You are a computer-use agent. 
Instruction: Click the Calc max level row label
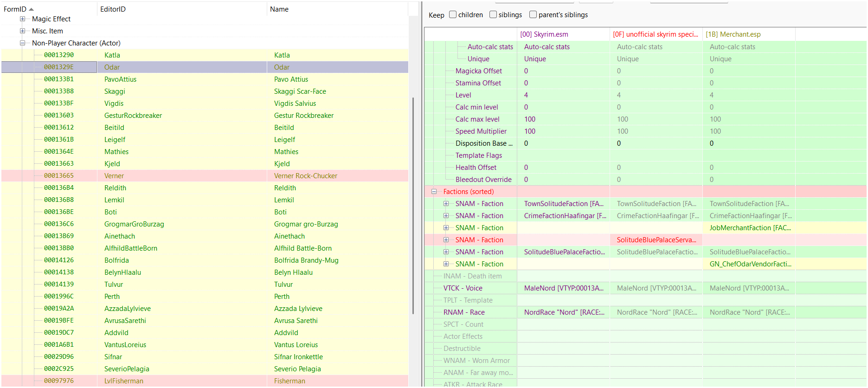point(477,119)
